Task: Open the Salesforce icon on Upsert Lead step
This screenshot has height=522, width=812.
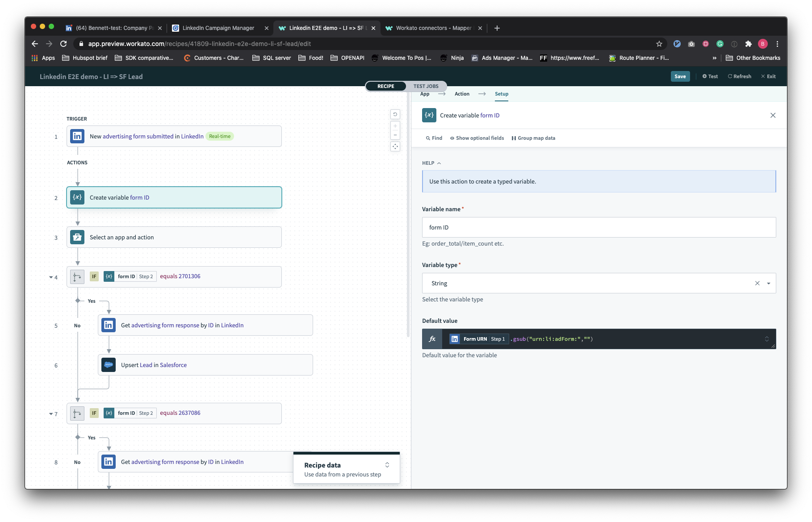Action: (x=108, y=364)
